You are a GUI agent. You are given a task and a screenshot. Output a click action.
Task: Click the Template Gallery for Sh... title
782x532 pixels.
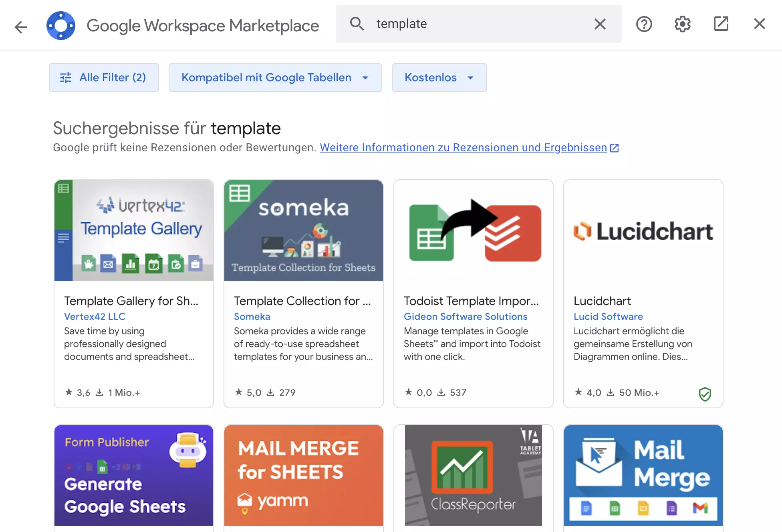point(131,301)
